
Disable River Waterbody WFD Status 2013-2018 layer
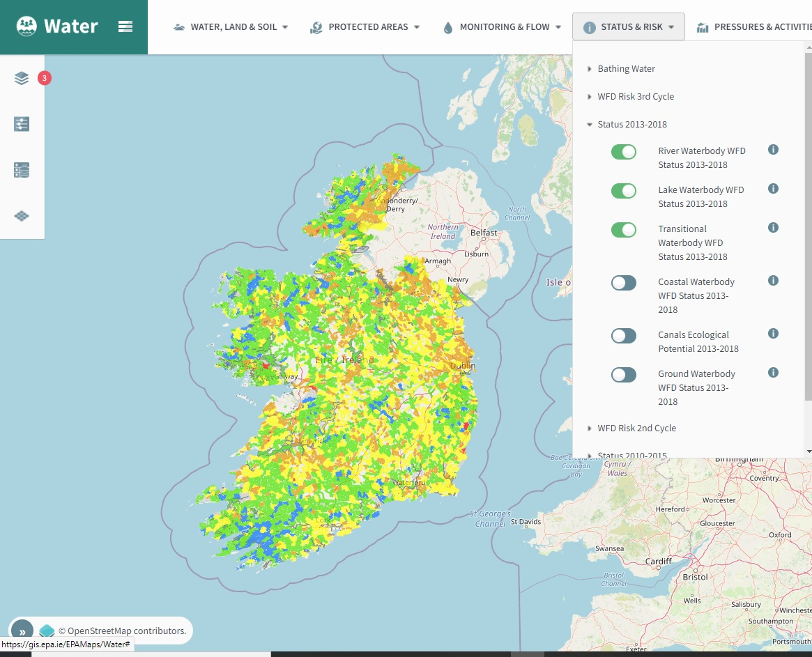point(624,152)
